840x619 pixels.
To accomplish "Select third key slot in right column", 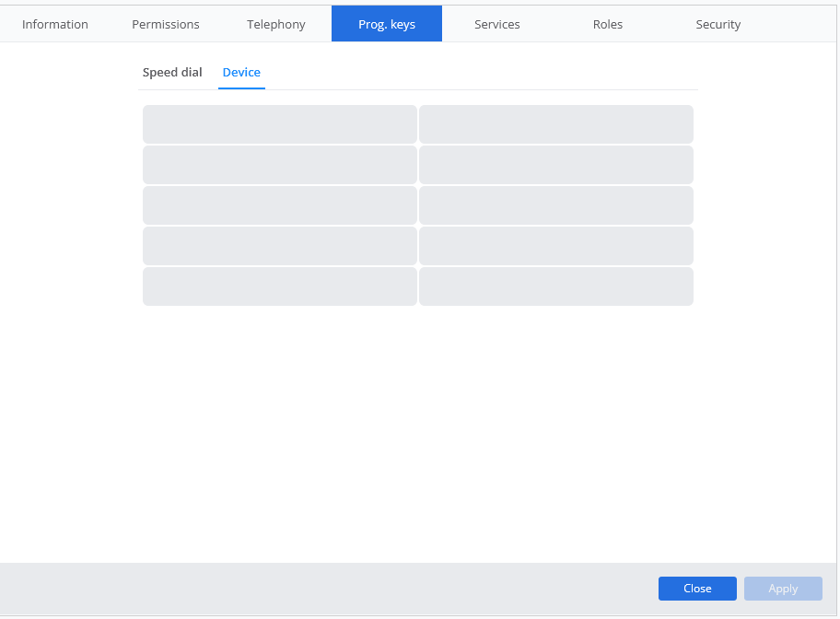I will coord(556,205).
